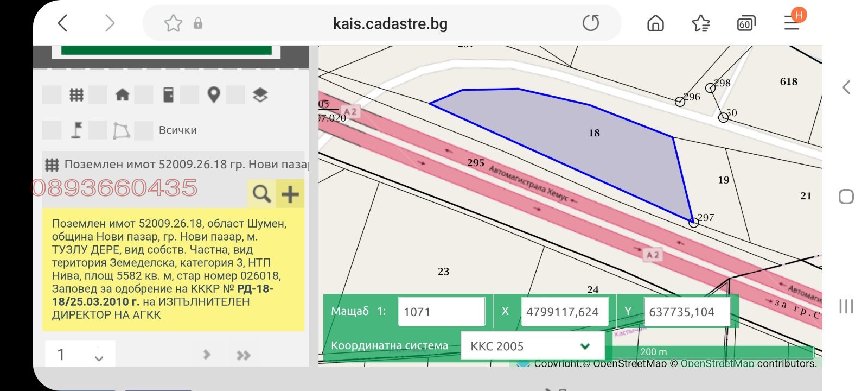
Task: Select the checkbox before the house icon
Action: (x=98, y=95)
